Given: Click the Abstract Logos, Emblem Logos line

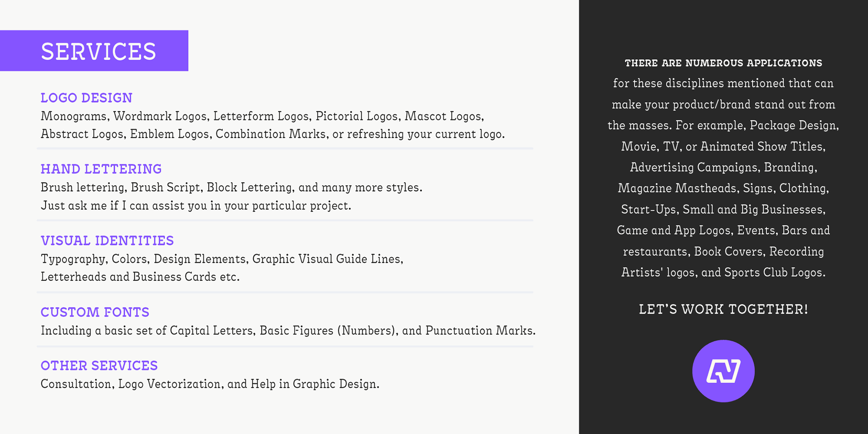Looking at the screenshot, I should click(273, 134).
